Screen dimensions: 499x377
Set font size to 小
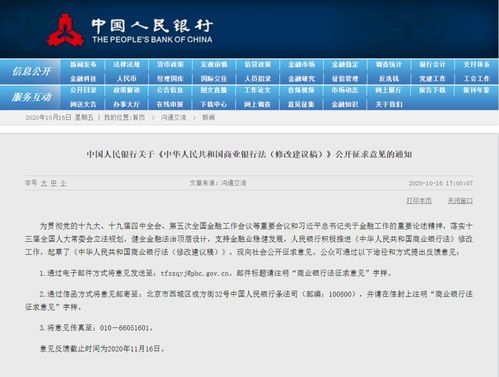(63, 183)
